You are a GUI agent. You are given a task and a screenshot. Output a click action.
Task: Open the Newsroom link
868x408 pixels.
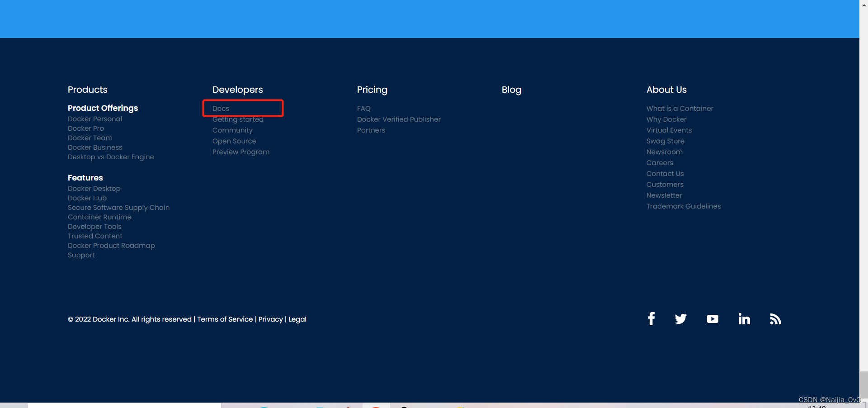665,152
